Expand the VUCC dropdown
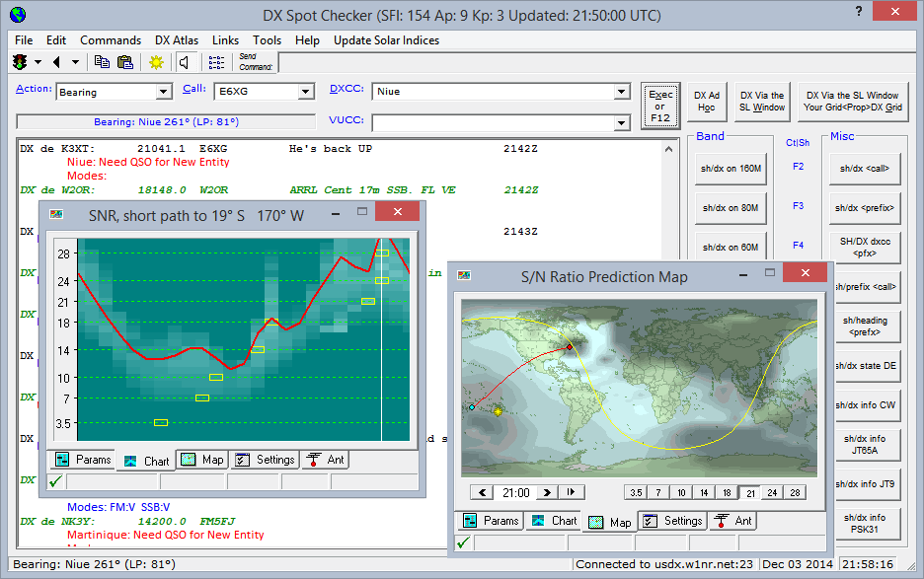Screen dimensions: 924x579 pos(621,123)
